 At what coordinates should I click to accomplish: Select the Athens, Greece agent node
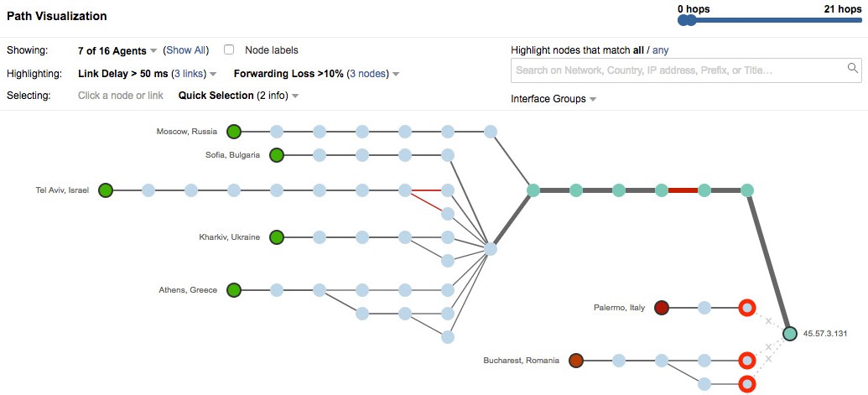tap(234, 290)
